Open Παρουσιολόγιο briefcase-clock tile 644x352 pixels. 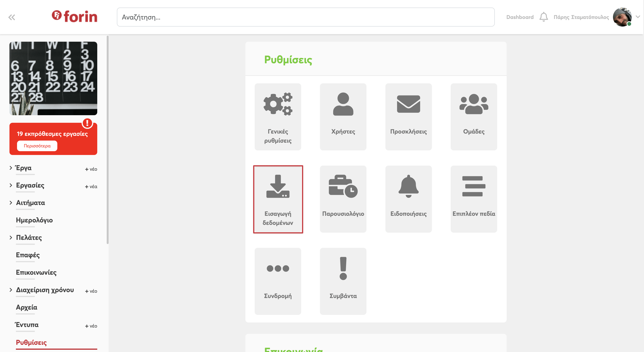pyautogui.click(x=343, y=199)
